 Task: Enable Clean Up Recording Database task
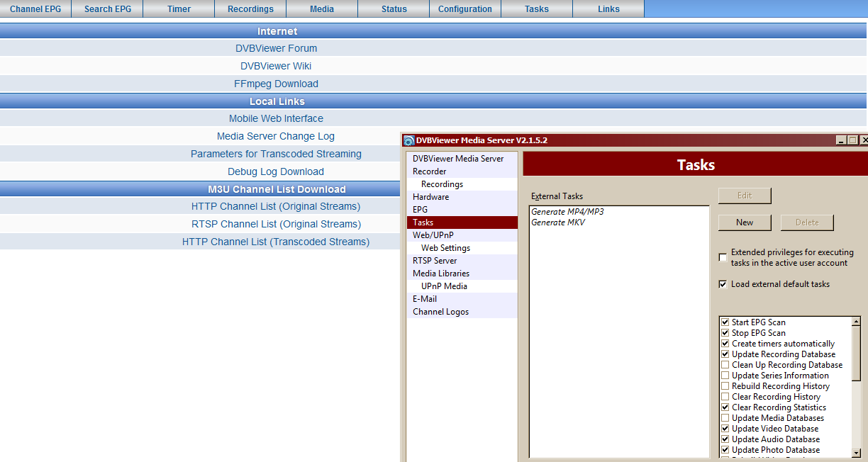click(x=725, y=365)
